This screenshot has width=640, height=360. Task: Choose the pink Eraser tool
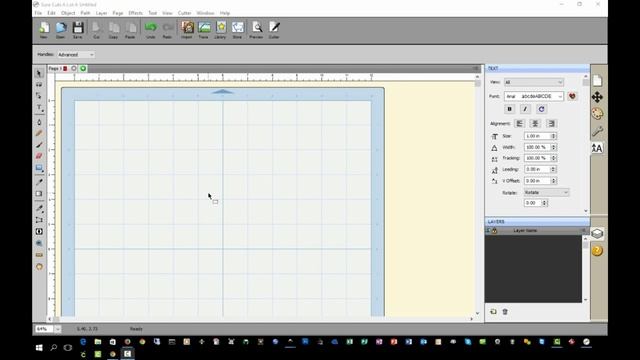tap(39, 156)
